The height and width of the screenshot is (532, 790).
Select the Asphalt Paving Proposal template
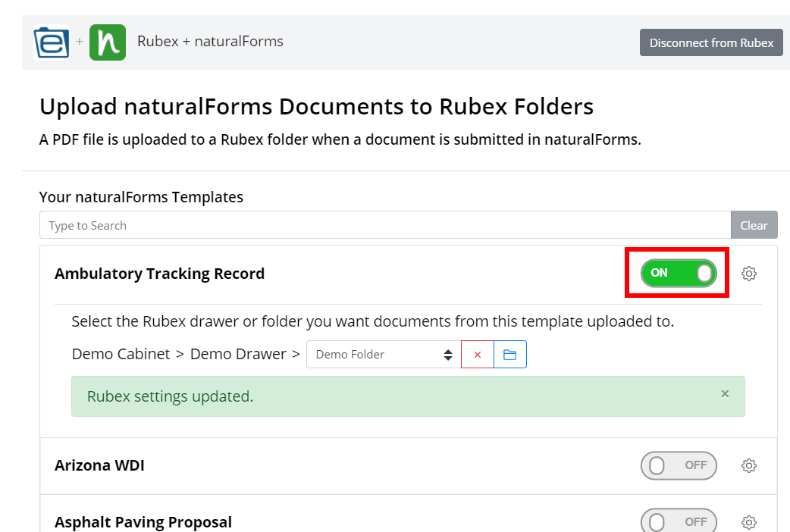point(143,522)
